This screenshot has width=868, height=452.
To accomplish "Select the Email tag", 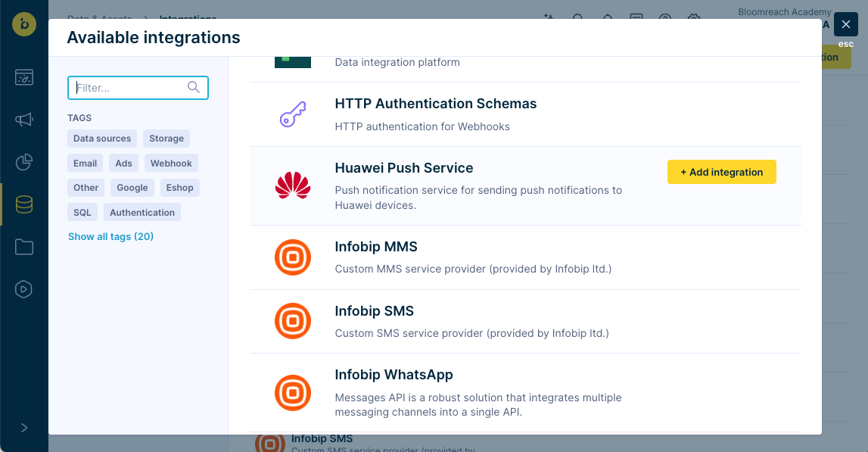I will [85, 164].
